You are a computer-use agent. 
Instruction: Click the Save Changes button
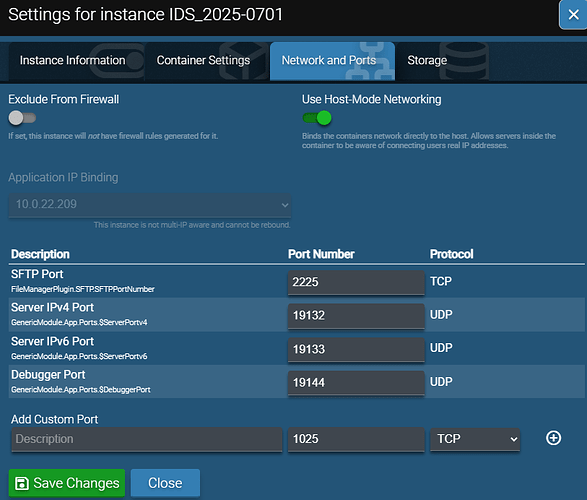point(67,483)
